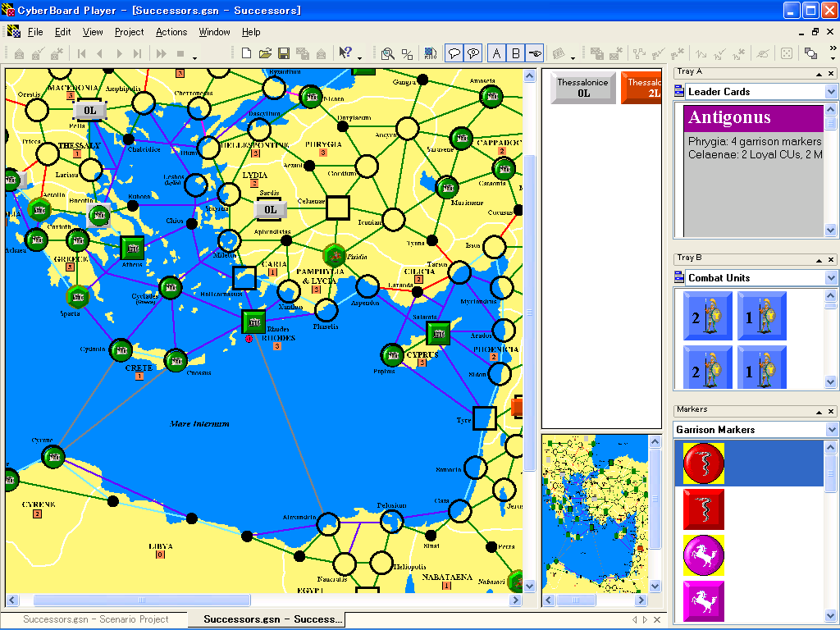Pick the red round garrison marker
Screen dimensions: 840x630
click(704, 463)
